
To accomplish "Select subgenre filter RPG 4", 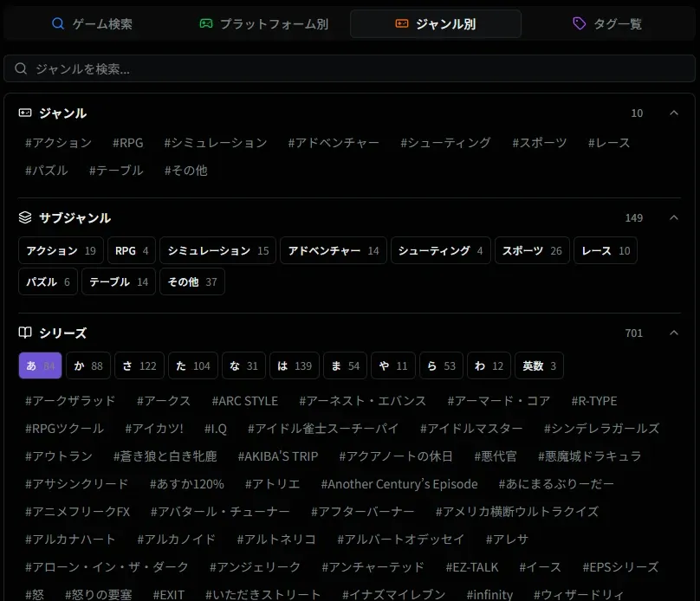I will [132, 251].
